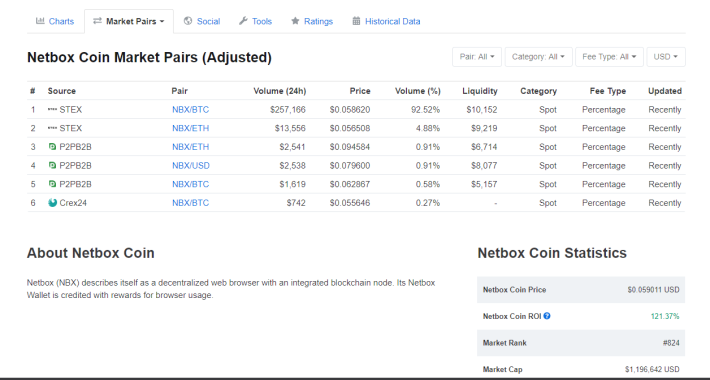710x380 pixels.
Task: Click the Charts tab bar-chart icon
Action: click(x=40, y=21)
